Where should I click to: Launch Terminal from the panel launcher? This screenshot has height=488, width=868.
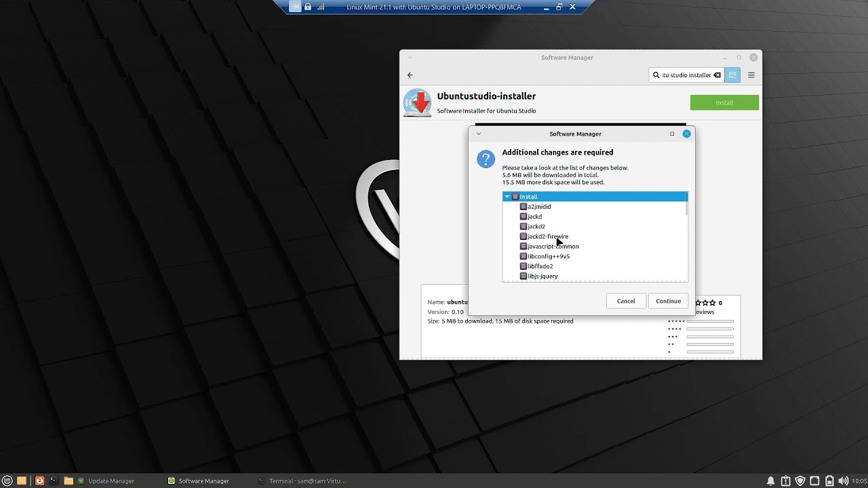click(x=54, y=481)
